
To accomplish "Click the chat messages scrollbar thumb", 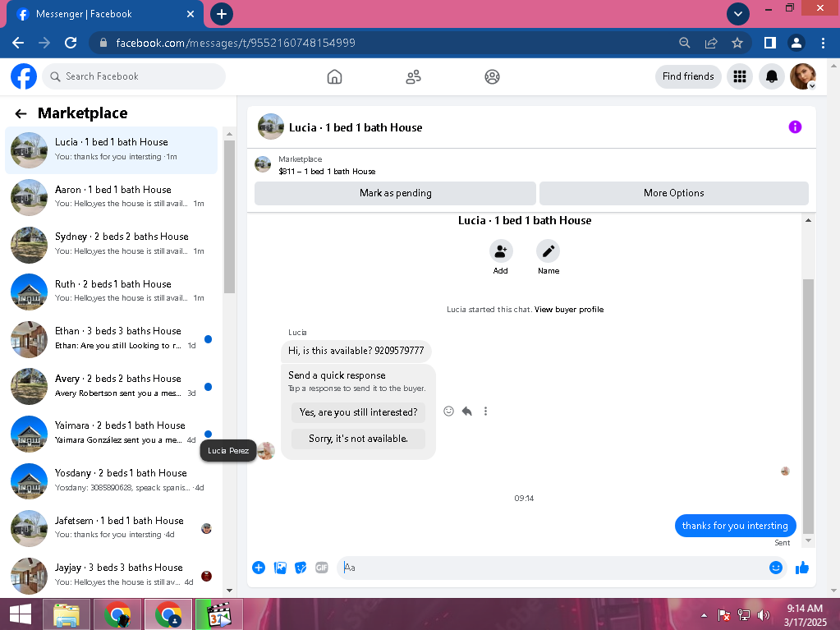I will pos(809,406).
